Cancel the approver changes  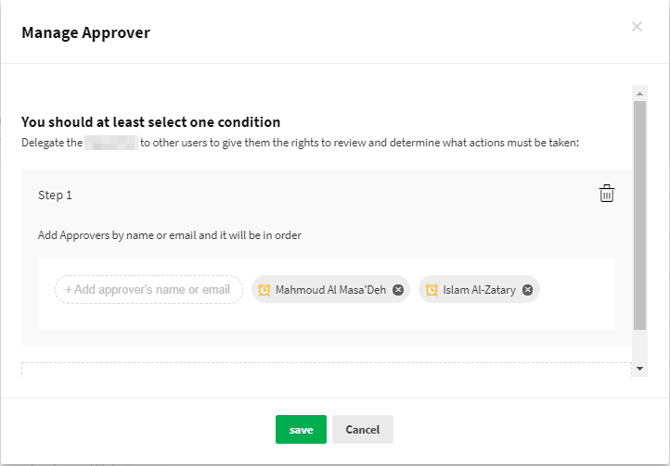[362, 429]
